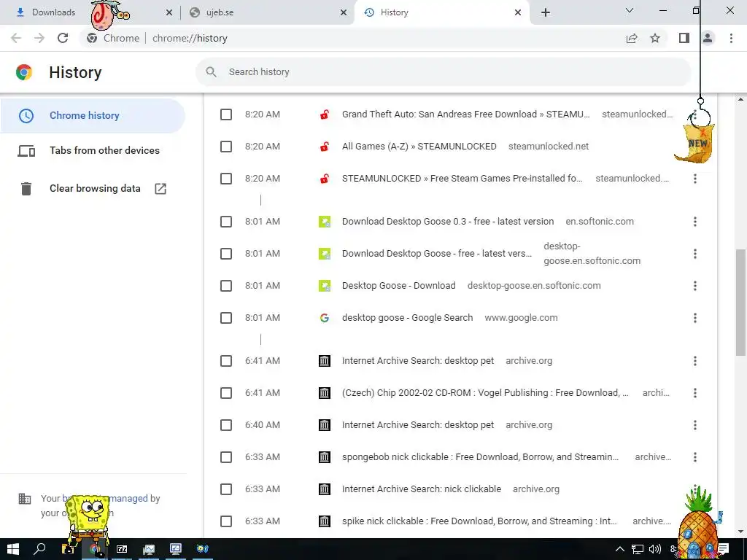Open the Windows Start menu
The image size is (747, 560).
tap(13, 549)
